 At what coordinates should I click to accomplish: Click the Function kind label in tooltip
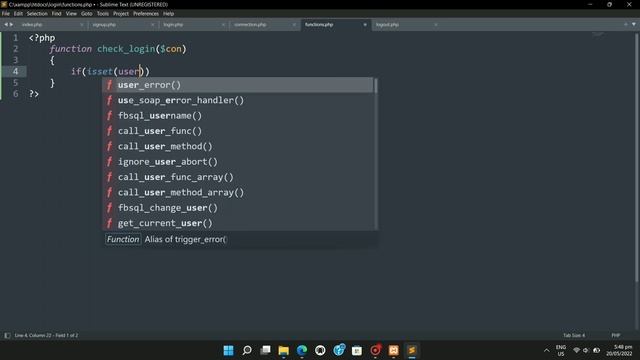123,239
